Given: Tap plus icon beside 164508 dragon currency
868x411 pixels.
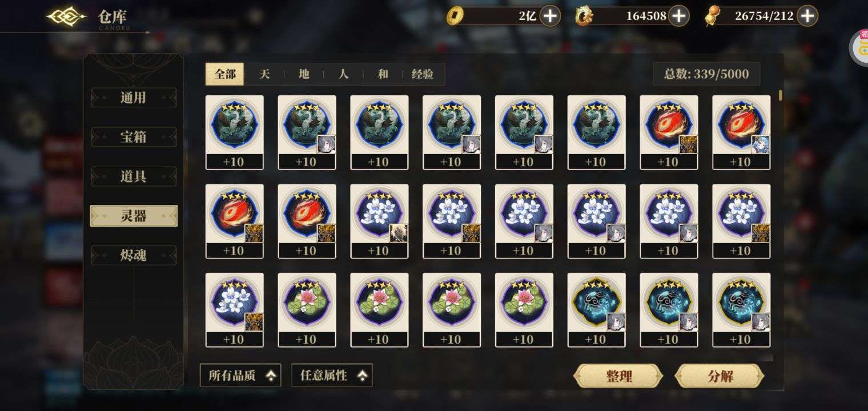Looking at the screenshot, I should coord(678,16).
